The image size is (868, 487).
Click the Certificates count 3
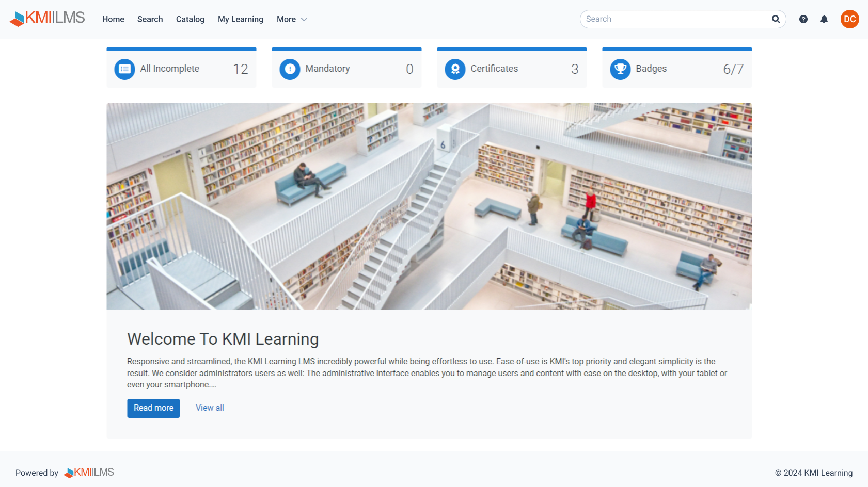coord(575,69)
